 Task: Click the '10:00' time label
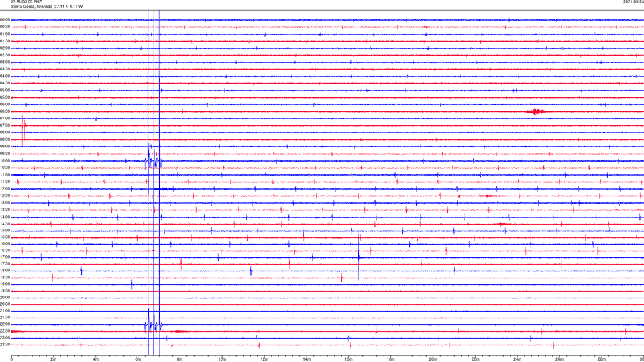coord(5,161)
